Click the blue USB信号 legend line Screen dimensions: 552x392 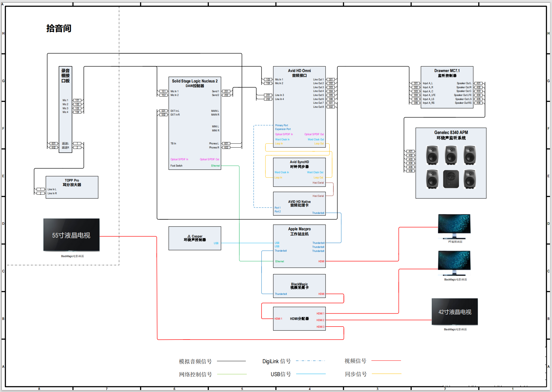(311, 374)
